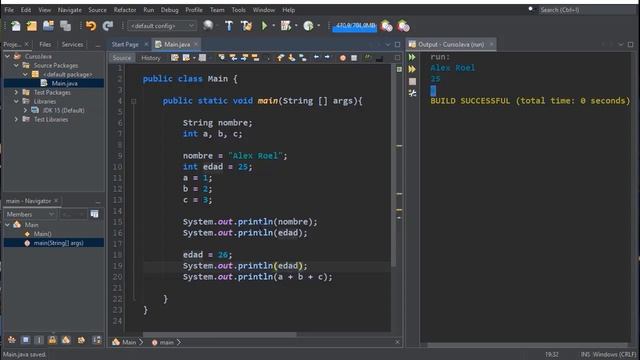Viewport: 640px width, 360px height.
Task: Go to next bookmark icon
Action: (291, 58)
